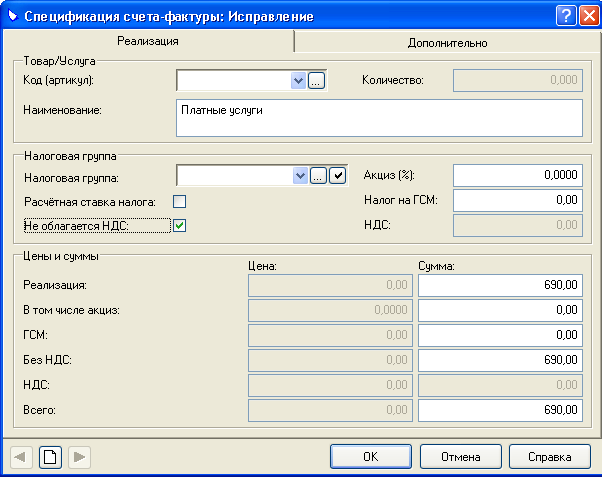Screen dimensions: 602x477
Task: Click the ellipsis browse button next to Код (артикул)
Action: pyautogui.click(x=316, y=81)
